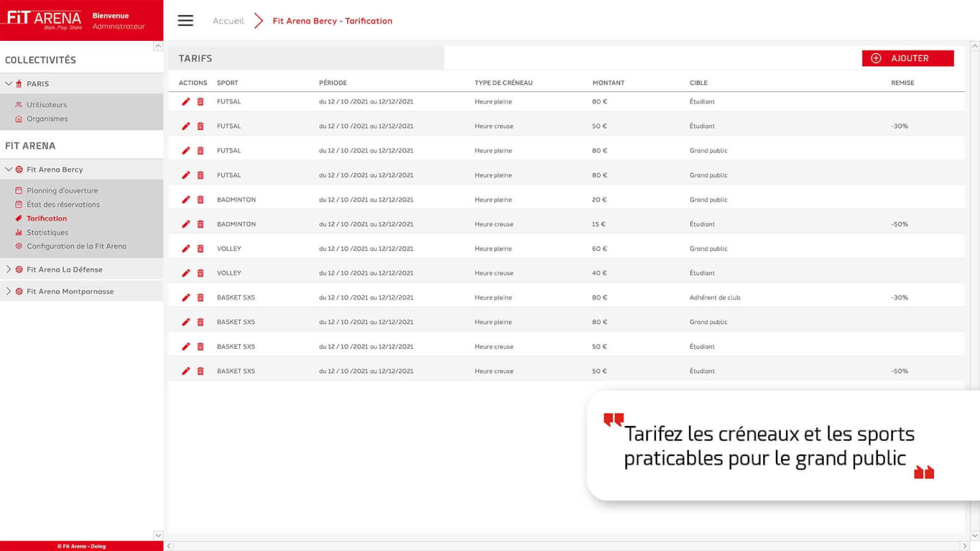The width and height of the screenshot is (980, 551).
Task: Edit the VOLLEY 60 € Heure pleine tariff
Action: [x=186, y=249]
